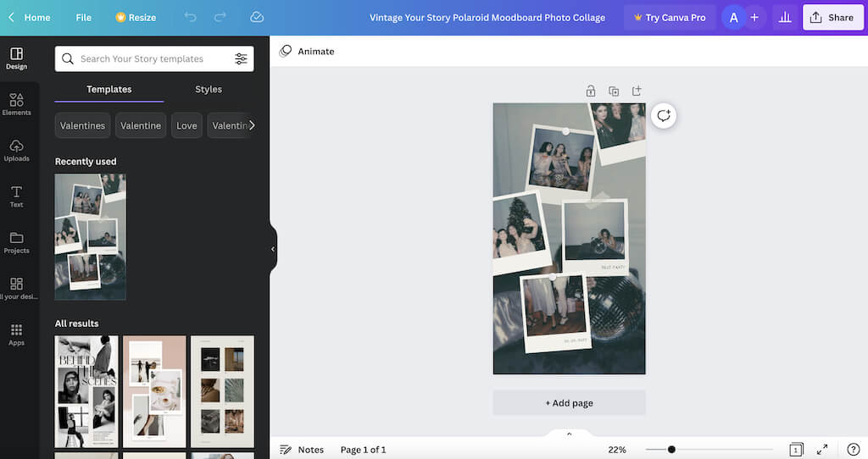Duplicate the page using the copy icon
Screen dimensions: 868x459
pyautogui.click(x=614, y=91)
